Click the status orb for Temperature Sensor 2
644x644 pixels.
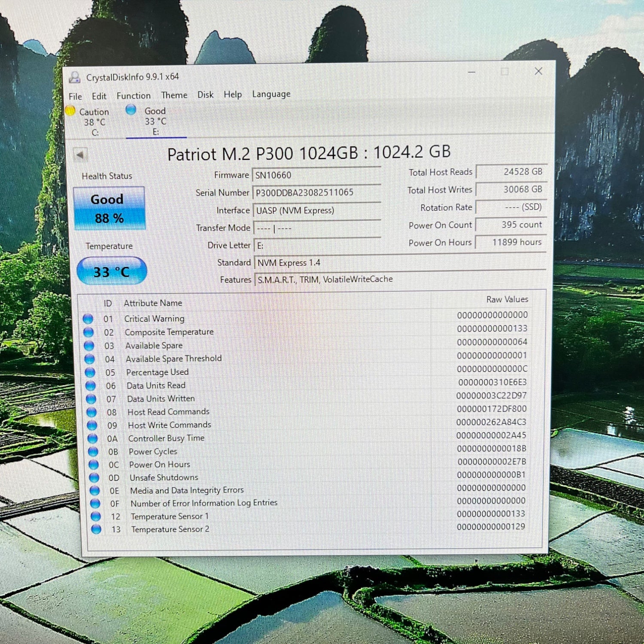[x=96, y=529]
